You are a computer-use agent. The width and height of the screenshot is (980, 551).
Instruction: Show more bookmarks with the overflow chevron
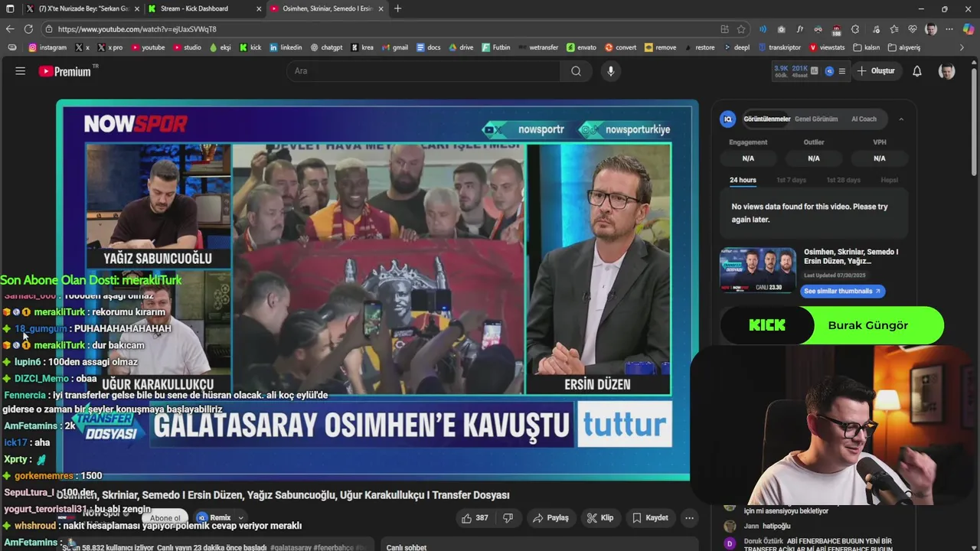click(962, 47)
